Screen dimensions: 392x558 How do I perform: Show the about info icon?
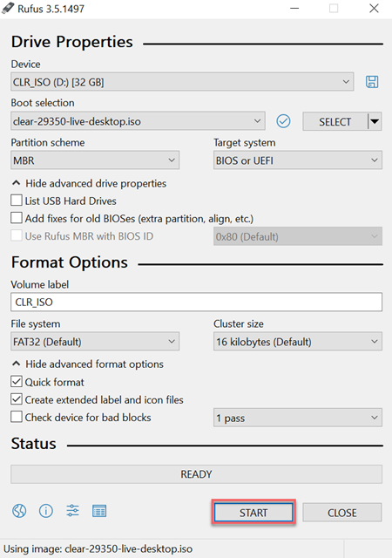point(46,511)
